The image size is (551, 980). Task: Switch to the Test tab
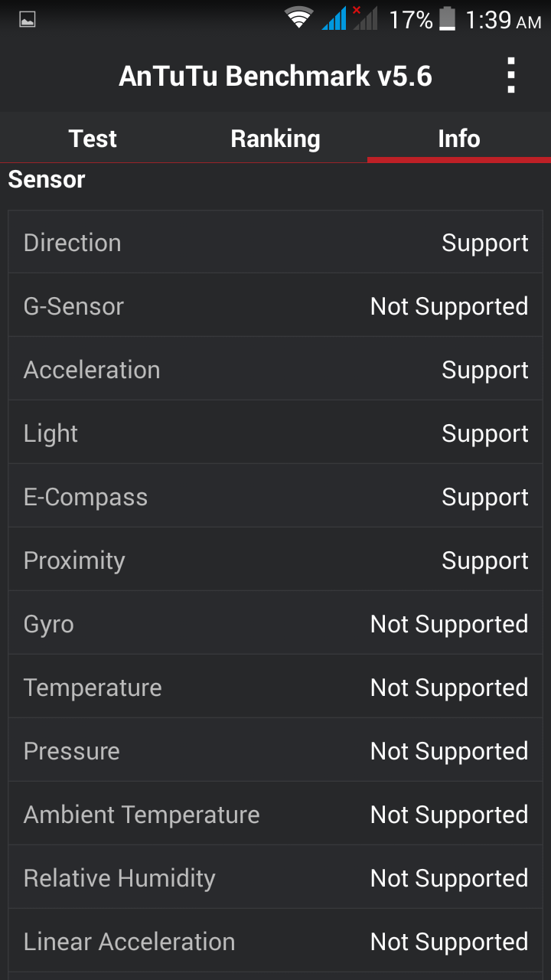coord(92,139)
